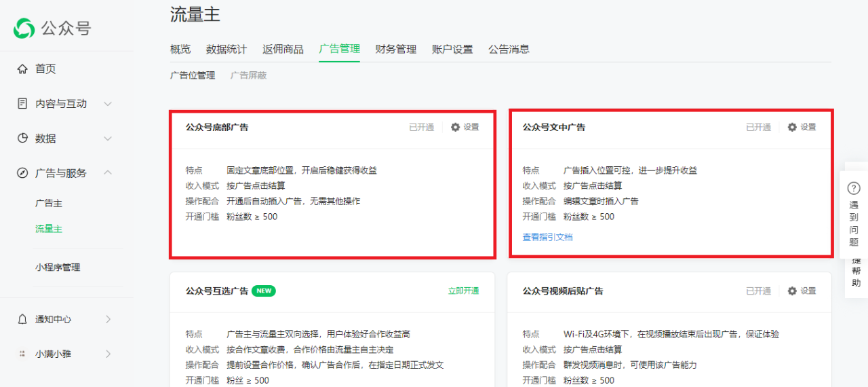Open the 返佣商品 tab
The height and width of the screenshot is (387, 868).
[x=283, y=49]
